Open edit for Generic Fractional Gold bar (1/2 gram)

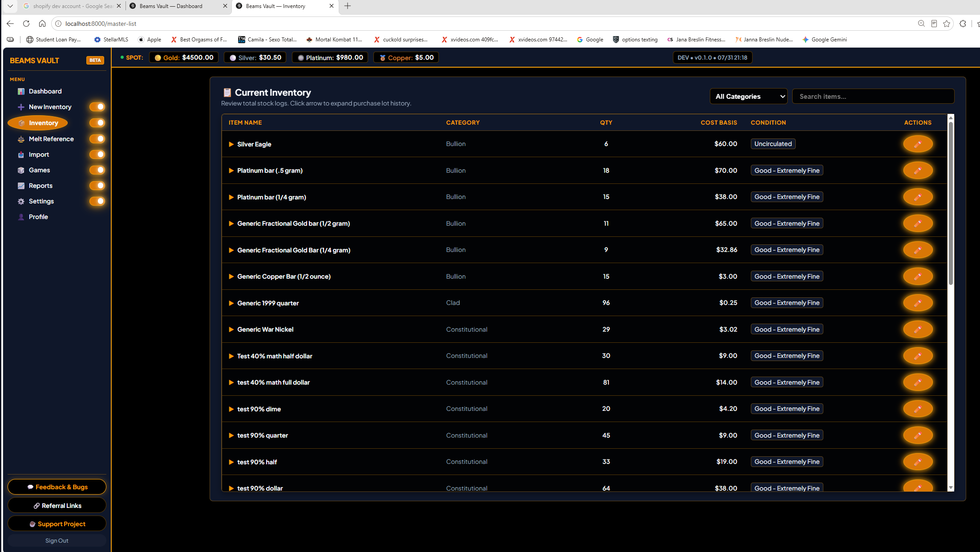918,223
